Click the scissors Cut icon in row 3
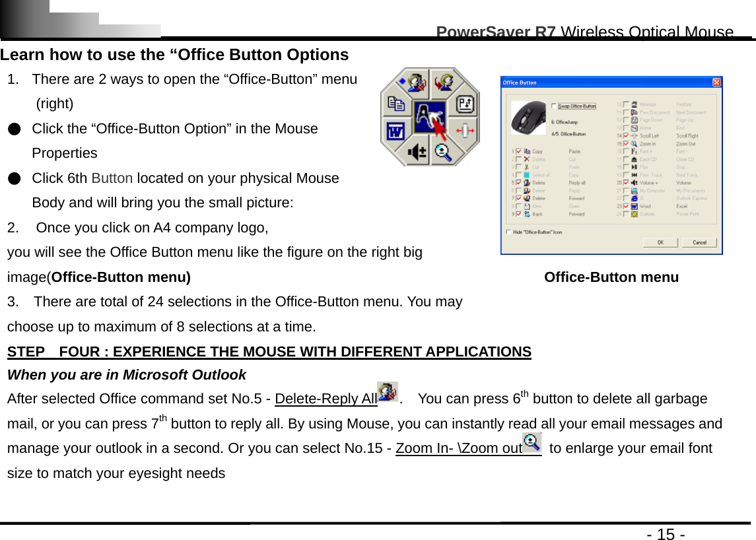 pyautogui.click(x=527, y=167)
